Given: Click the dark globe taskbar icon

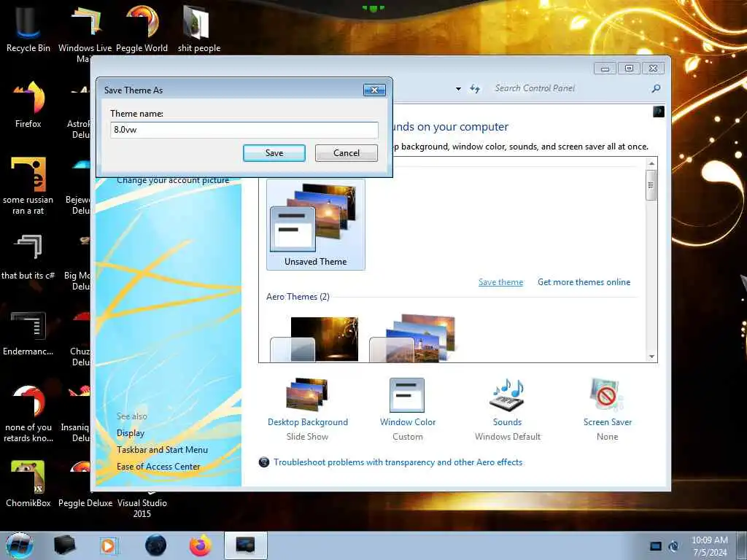Looking at the screenshot, I should [155, 545].
